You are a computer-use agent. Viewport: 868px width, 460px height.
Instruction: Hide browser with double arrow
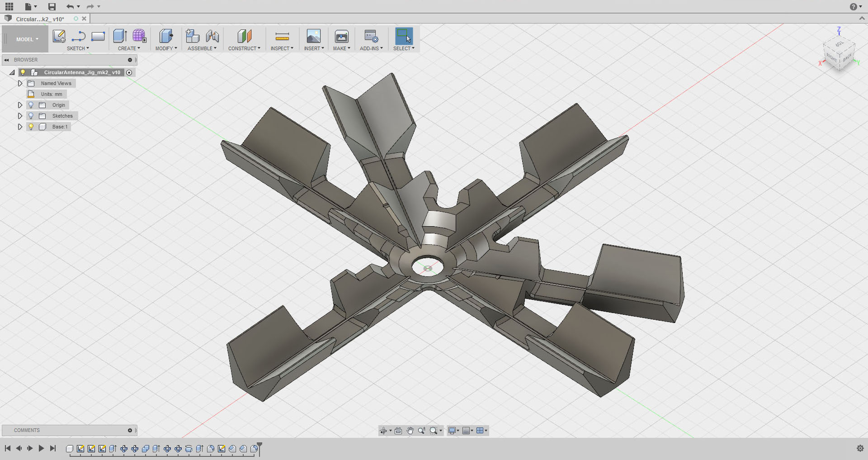[x=6, y=60]
